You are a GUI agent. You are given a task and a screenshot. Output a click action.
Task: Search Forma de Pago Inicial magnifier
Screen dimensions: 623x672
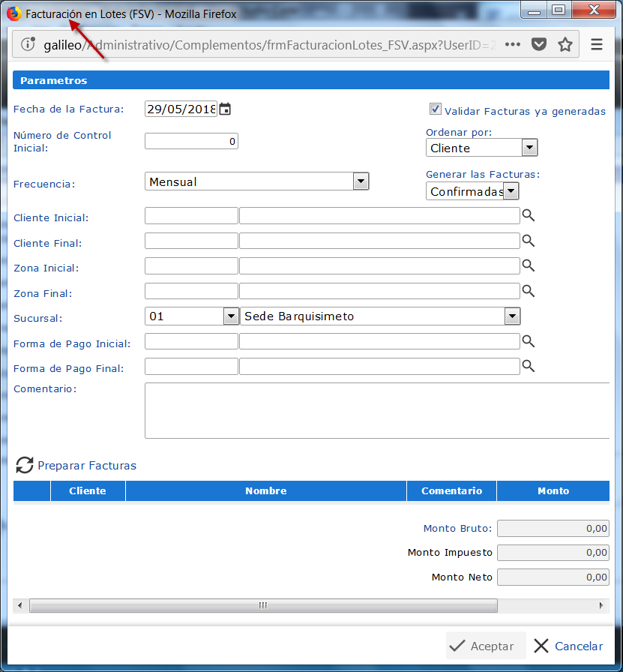528,341
